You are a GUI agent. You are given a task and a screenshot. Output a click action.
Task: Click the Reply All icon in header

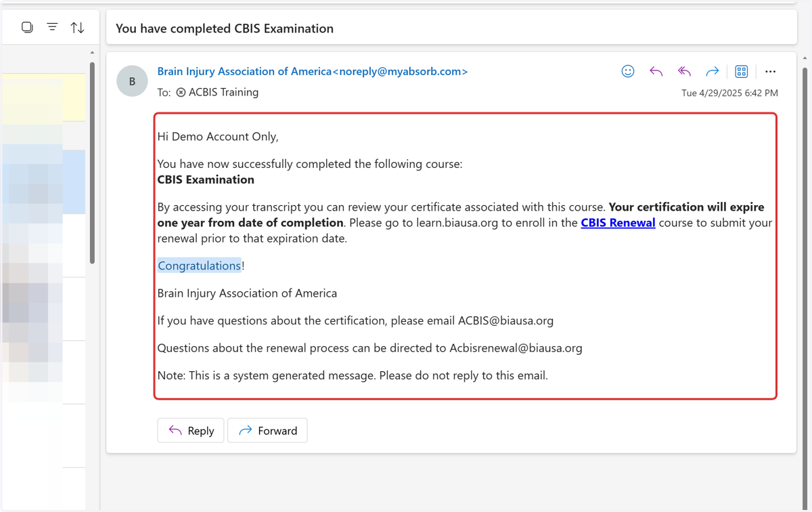click(x=684, y=71)
